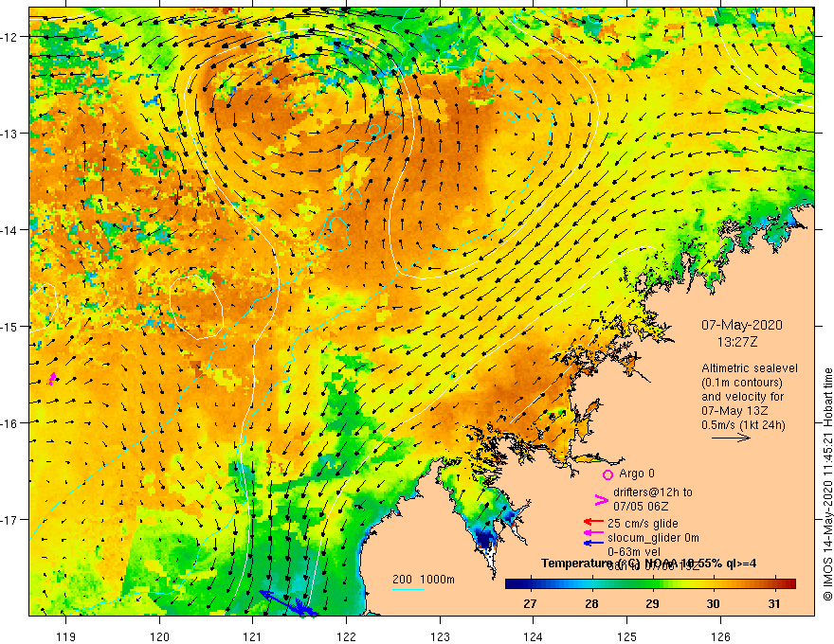Image resolution: width=834 pixels, height=644 pixels.
Task: Click the 07/05 06Z text
Action: click(x=641, y=507)
